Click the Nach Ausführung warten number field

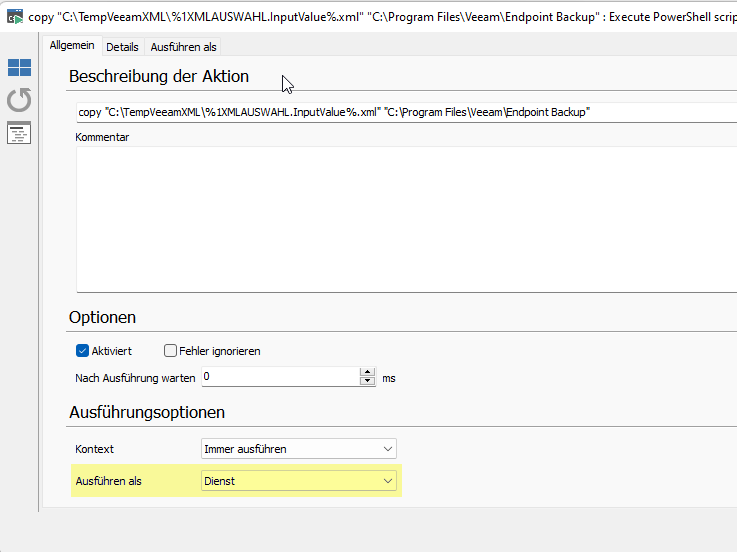coord(280,377)
